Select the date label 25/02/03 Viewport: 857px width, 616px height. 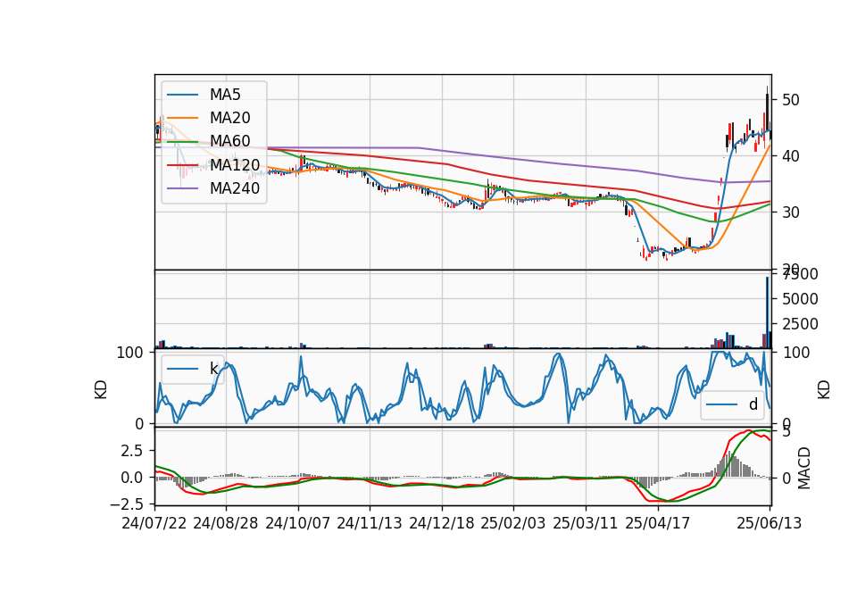(513, 523)
